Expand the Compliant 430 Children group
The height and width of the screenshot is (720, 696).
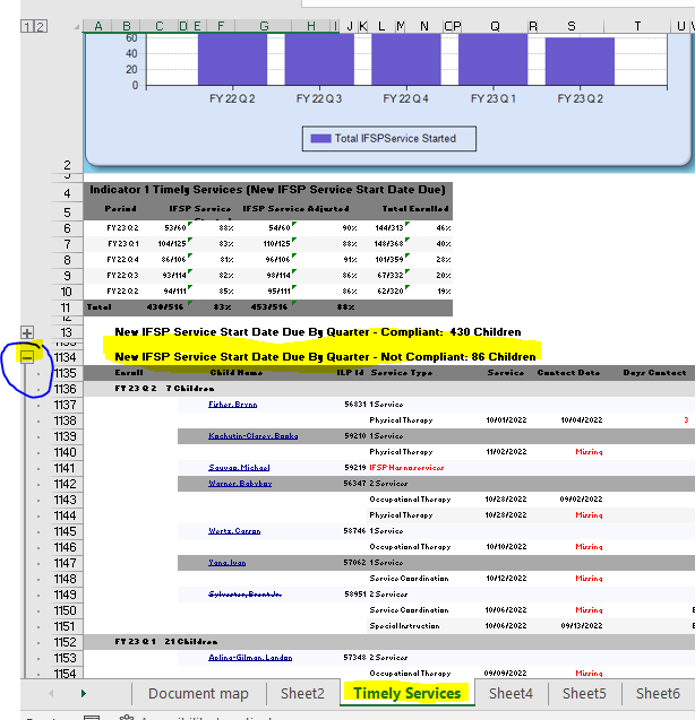click(x=27, y=332)
